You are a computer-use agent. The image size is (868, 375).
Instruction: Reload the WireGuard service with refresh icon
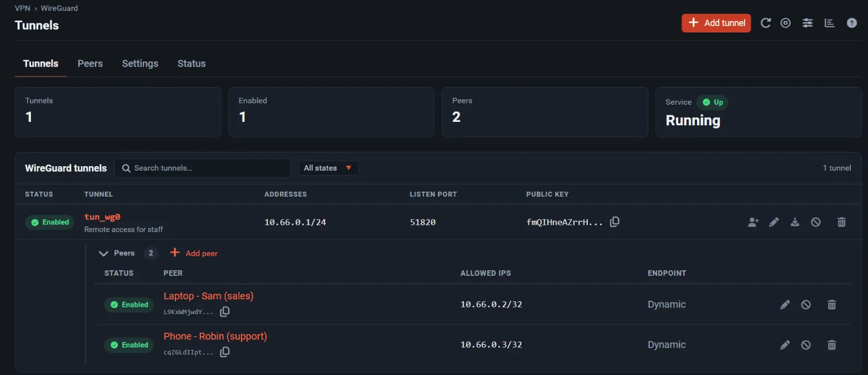tap(766, 23)
